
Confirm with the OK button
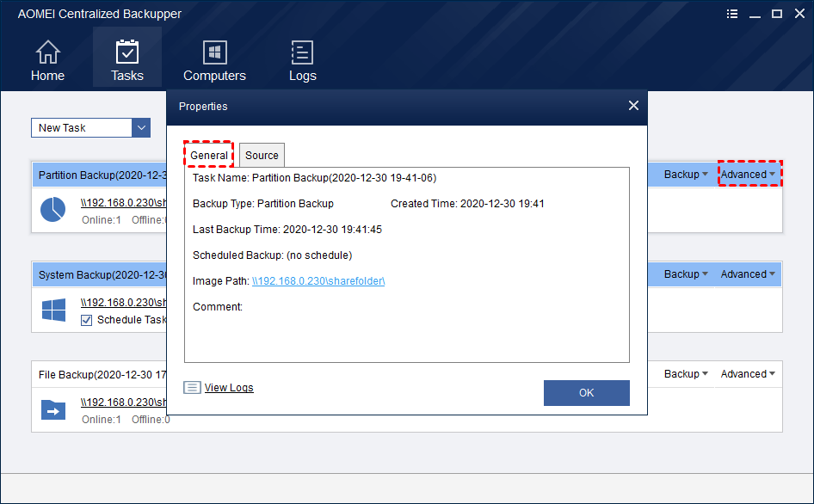pyautogui.click(x=587, y=393)
